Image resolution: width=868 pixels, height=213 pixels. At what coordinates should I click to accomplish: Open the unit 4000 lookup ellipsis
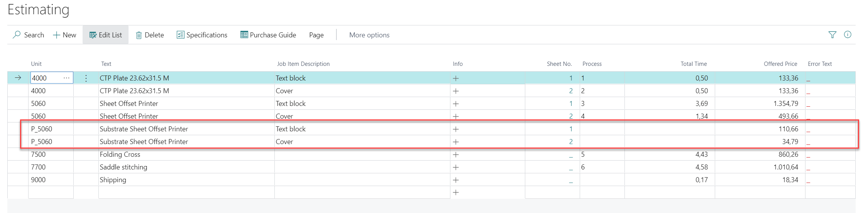coord(66,78)
